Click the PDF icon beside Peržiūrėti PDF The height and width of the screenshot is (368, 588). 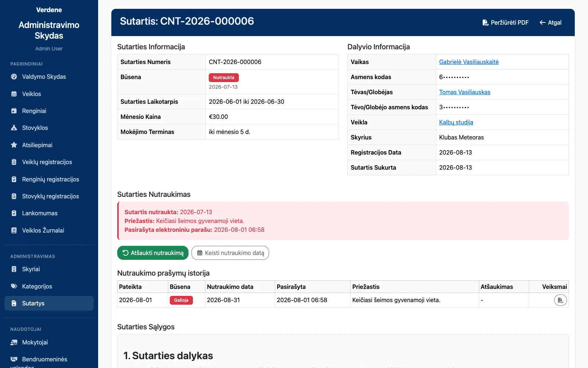pos(485,23)
